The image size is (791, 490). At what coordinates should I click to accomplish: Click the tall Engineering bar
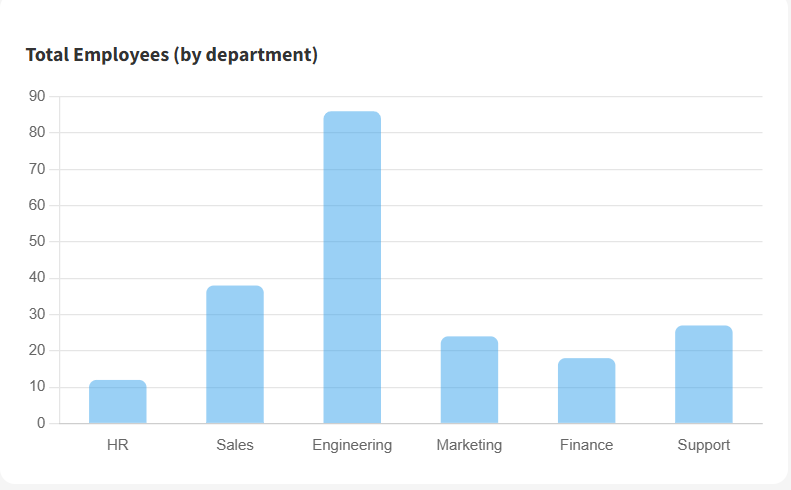[x=352, y=267]
